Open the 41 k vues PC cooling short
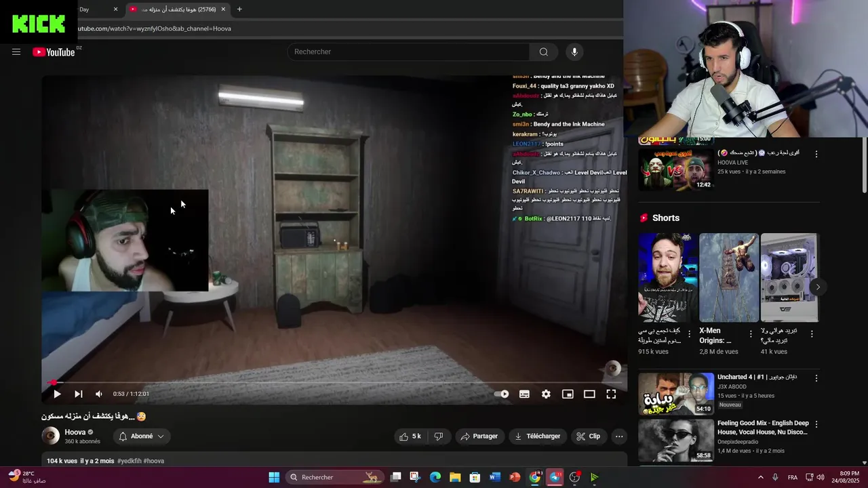Image resolution: width=868 pixels, height=488 pixels. (x=789, y=278)
